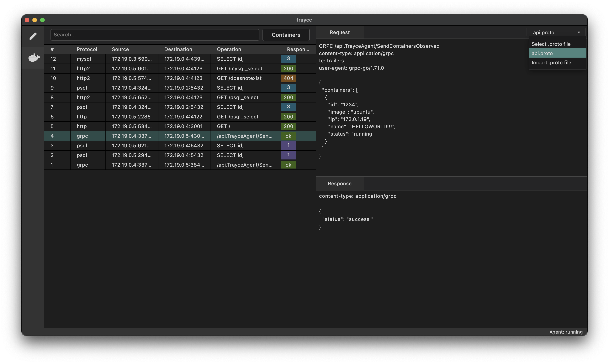Click the 404 response badge
The width and height of the screenshot is (609, 364).
[288, 78]
